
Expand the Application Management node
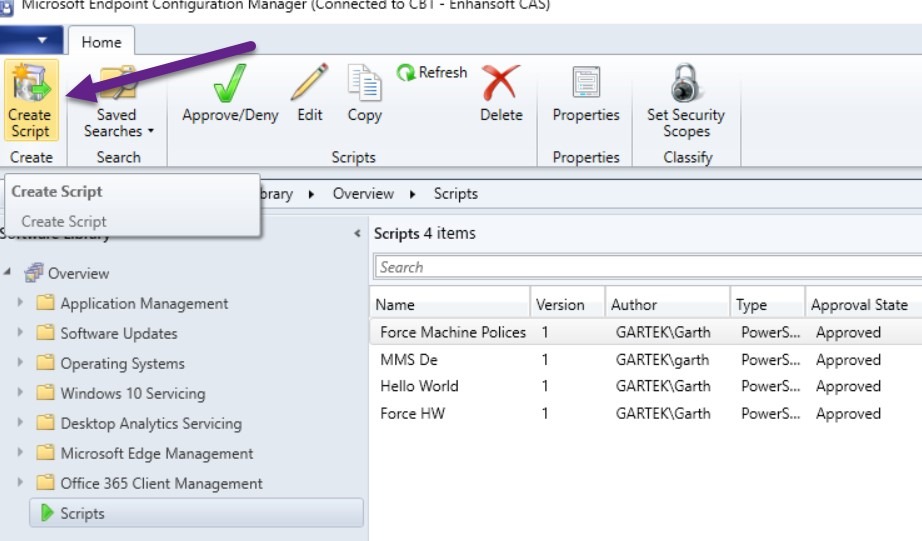pos(20,302)
